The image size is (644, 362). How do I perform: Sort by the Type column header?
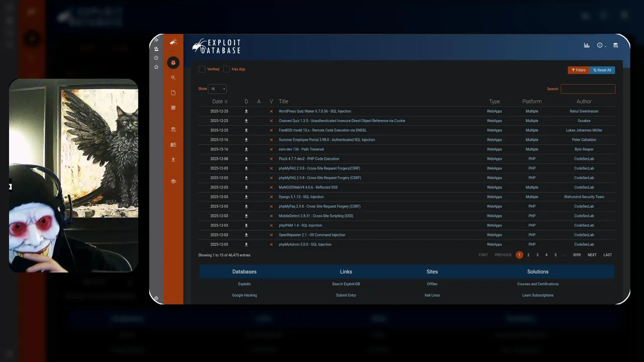494,102
